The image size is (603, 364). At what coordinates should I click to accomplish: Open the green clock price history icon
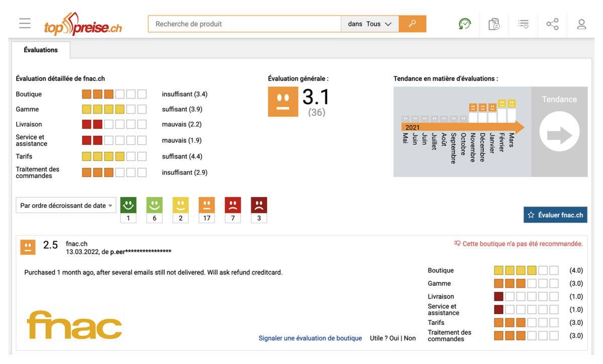point(465,24)
